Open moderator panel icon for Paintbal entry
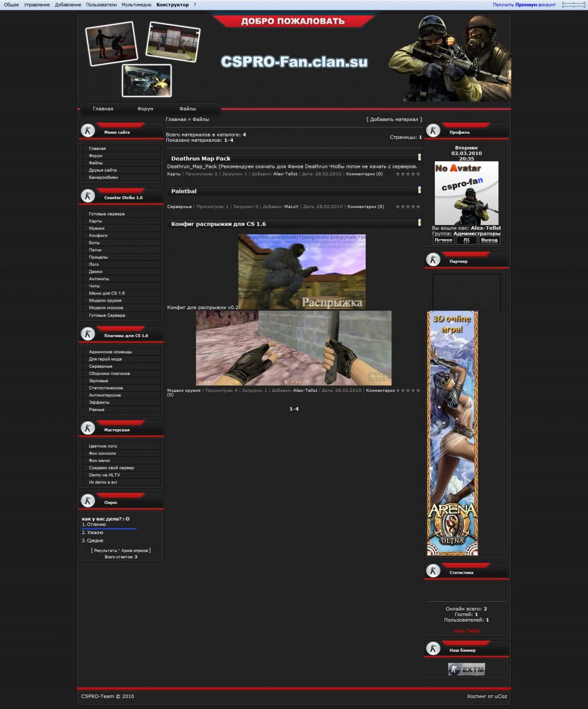 pyautogui.click(x=419, y=190)
